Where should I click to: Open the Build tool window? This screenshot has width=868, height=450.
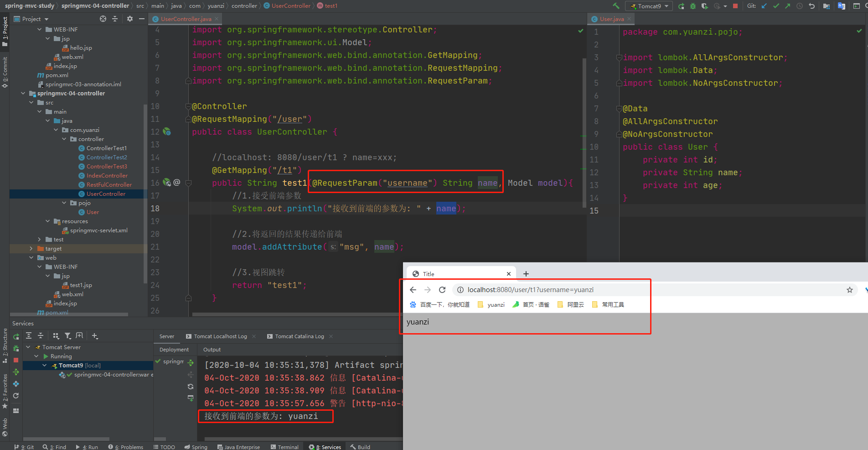point(360,447)
